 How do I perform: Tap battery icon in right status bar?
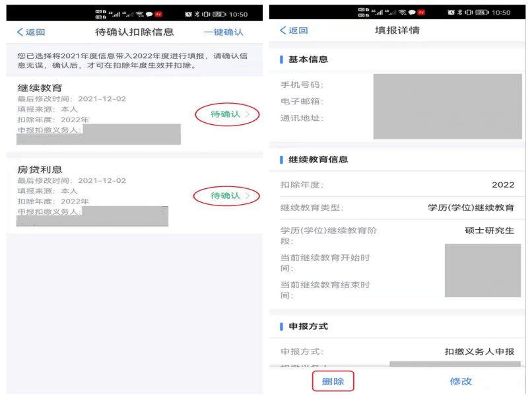pos(482,13)
